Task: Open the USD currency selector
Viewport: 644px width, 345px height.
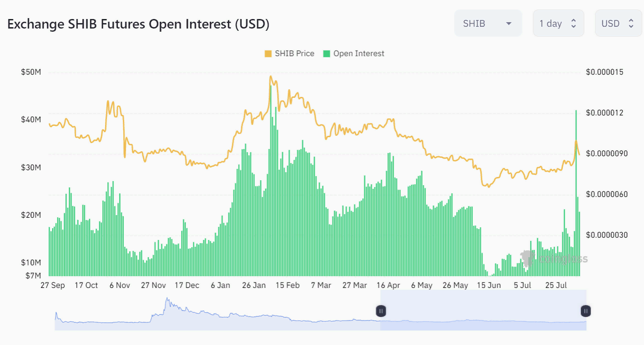Action: (x=617, y=24)
